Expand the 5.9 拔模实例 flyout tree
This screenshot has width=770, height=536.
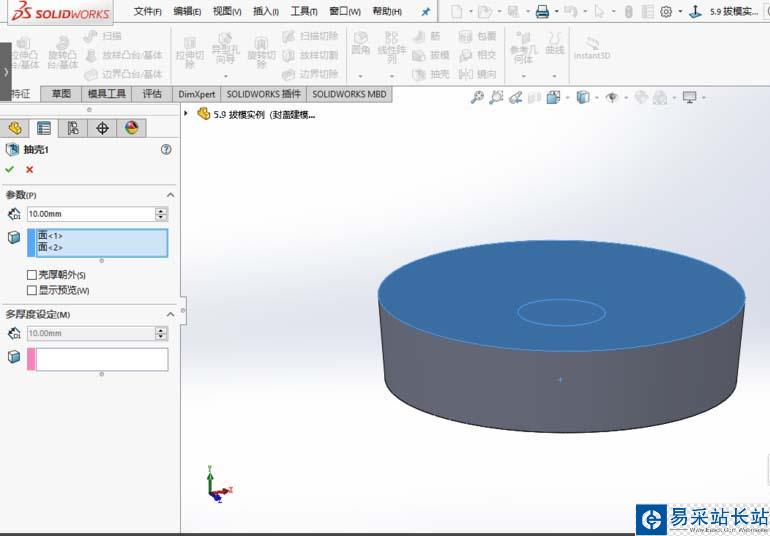[186, 113]
